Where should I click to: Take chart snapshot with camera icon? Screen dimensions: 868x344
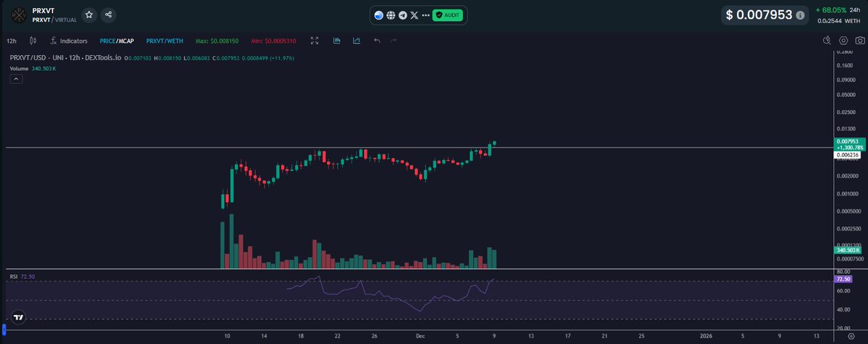click(x=859, y=41)
